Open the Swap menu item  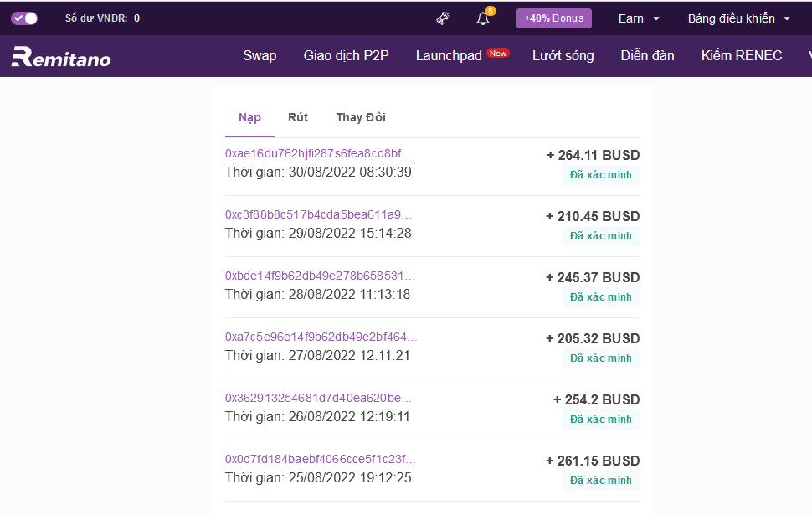pyautogui.click(x=260, y=55)
